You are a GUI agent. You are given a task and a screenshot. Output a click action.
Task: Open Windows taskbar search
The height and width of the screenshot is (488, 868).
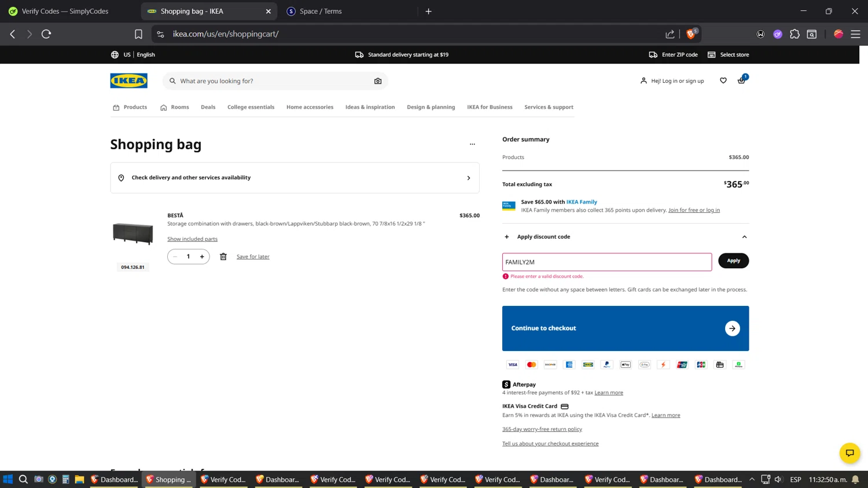pos(23,479)
